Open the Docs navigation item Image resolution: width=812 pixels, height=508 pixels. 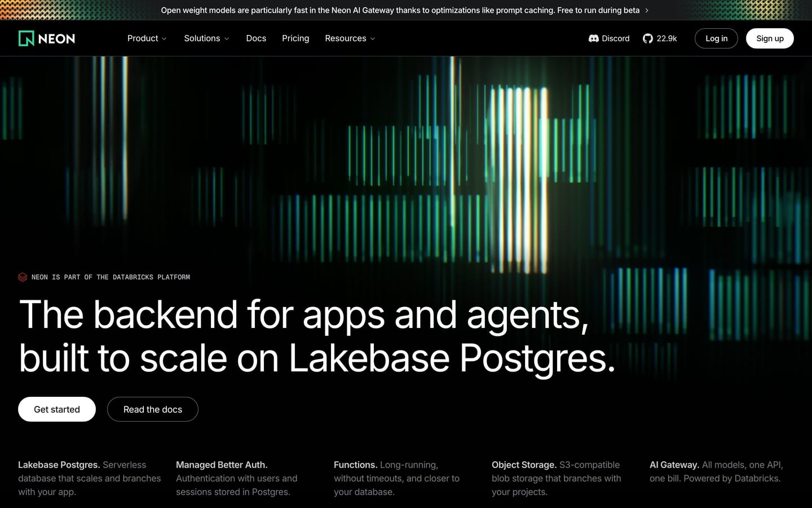pyautogui.click(x=256, y=38)
